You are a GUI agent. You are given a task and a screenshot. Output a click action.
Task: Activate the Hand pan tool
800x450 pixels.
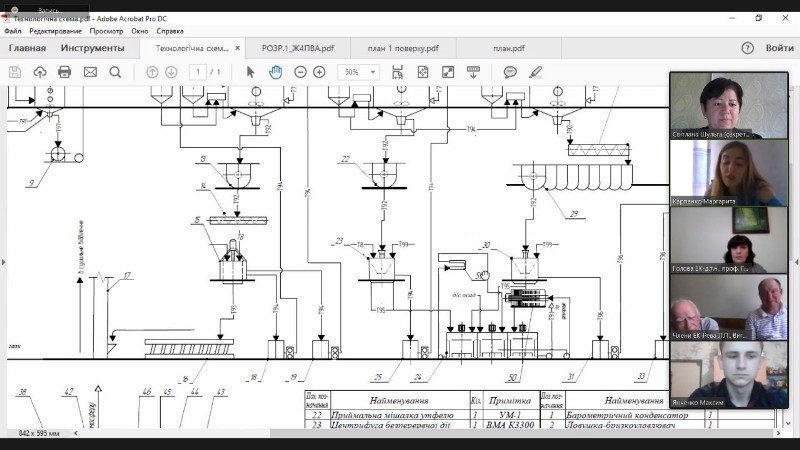pyautogui.click(x=276, y=72)
